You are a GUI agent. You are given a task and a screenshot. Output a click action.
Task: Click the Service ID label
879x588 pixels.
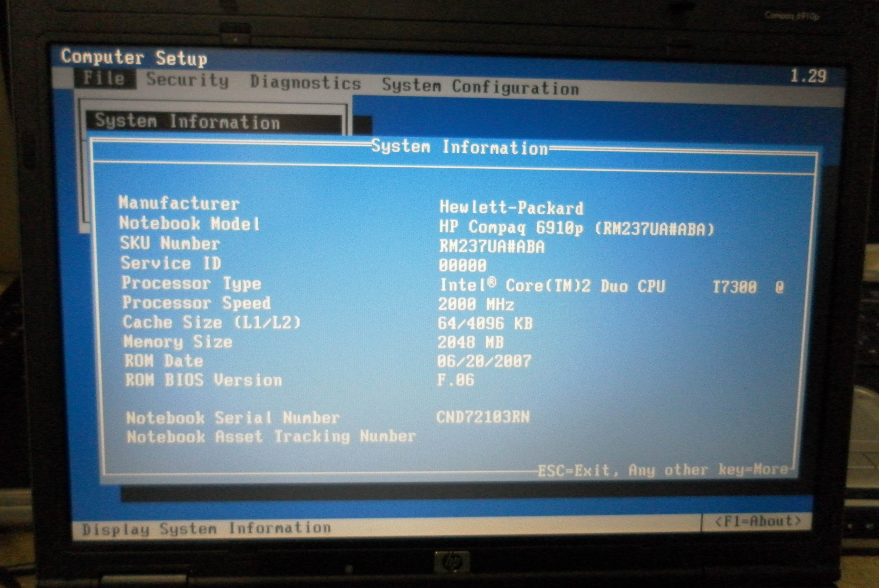point(171,263)
